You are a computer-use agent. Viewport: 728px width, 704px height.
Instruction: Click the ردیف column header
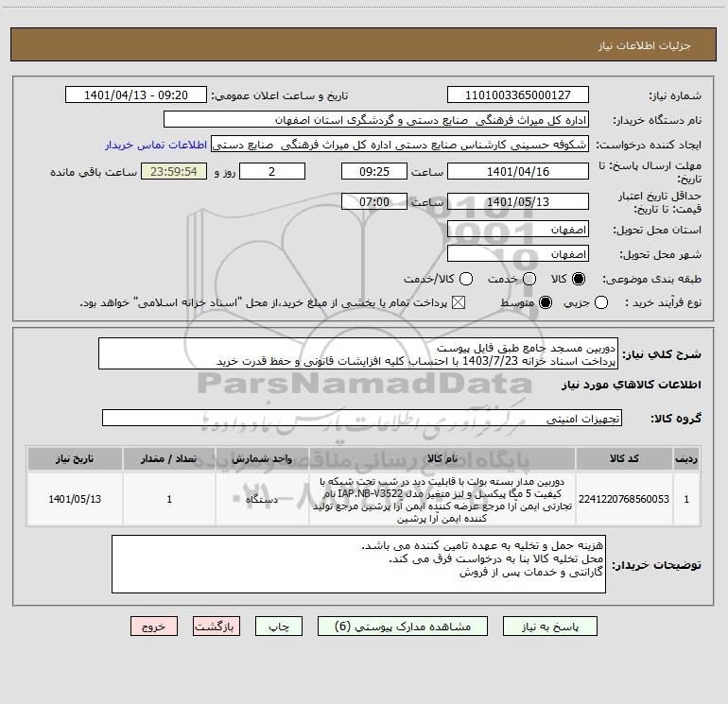686,458
